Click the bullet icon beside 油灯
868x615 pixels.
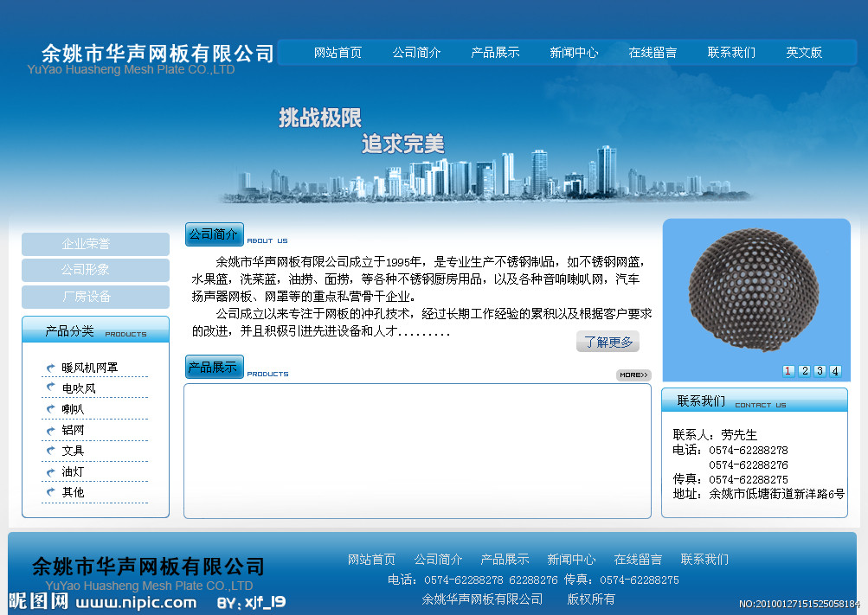coord(51,471)
